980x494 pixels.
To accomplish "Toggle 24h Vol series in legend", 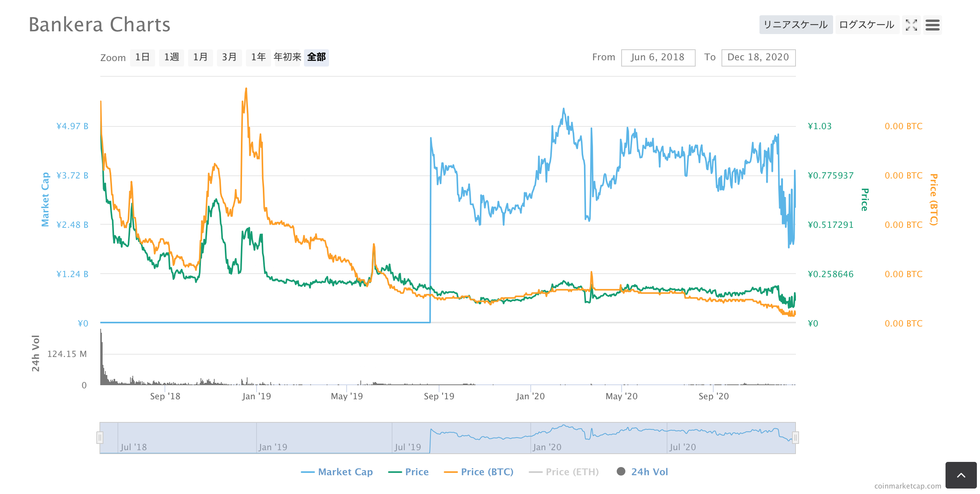I will 642,472.
